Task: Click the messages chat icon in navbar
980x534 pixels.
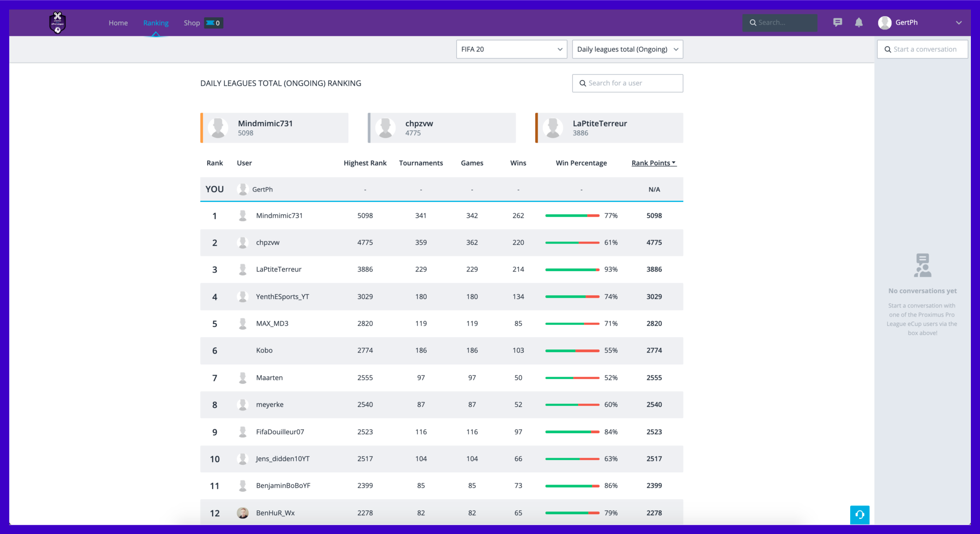Action: [x=837, y=23]
